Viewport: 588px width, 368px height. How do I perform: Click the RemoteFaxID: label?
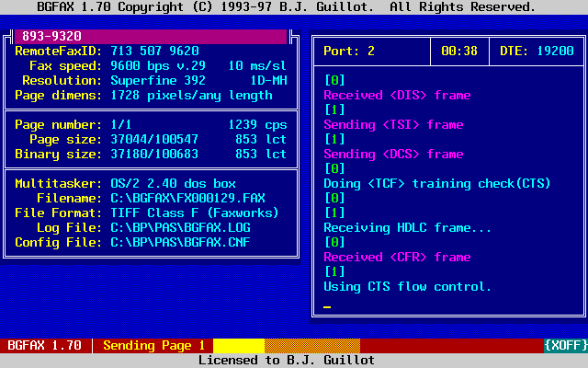tap(59, 52)
